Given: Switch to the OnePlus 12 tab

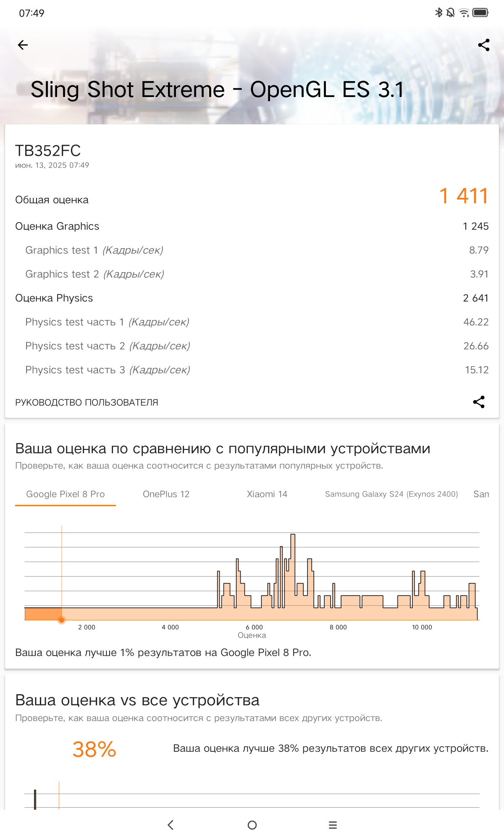Looking at the screenshot, I should (x=166, y=494).
